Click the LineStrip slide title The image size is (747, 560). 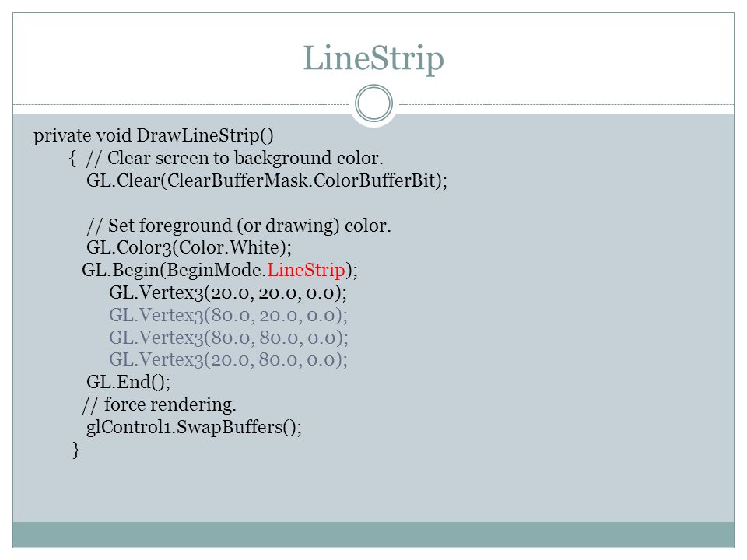pos(373,59)
